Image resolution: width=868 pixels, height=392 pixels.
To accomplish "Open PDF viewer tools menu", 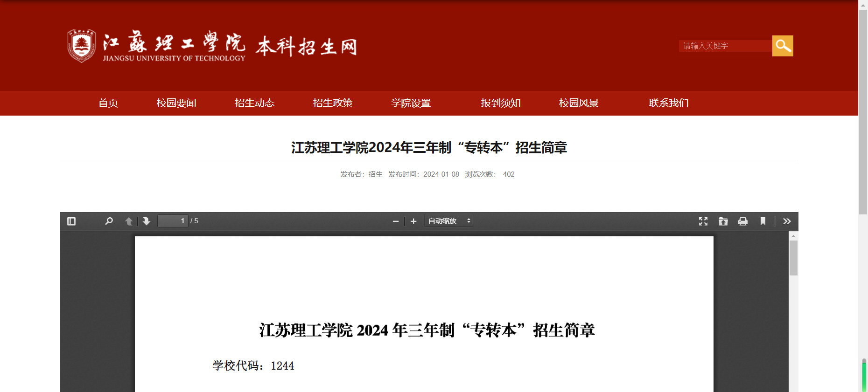I will coord(787,221).
